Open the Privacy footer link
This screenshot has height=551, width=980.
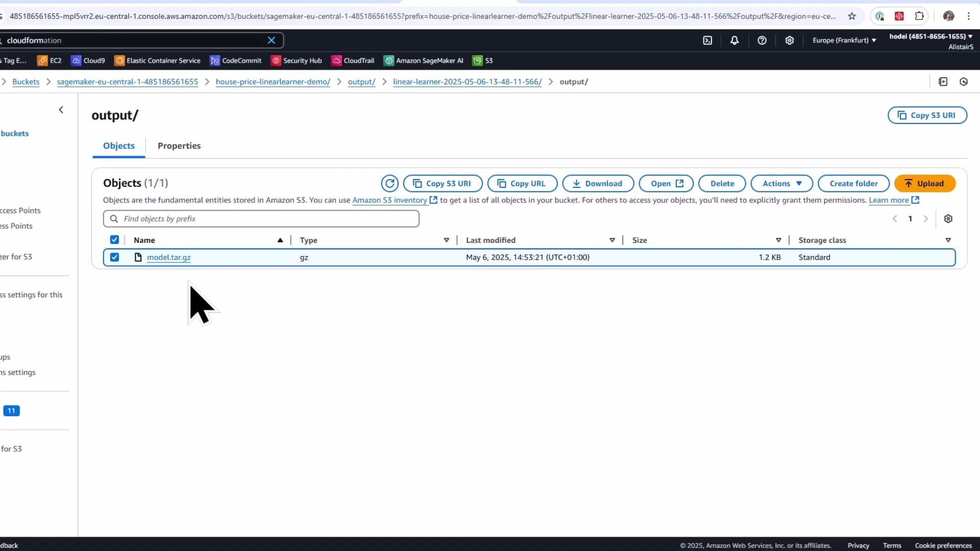(x=859, y=545)
